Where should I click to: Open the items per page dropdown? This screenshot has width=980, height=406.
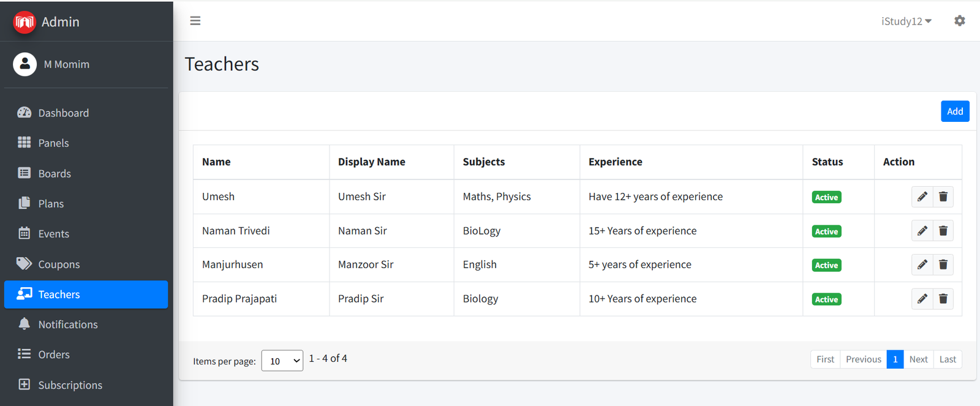pyautogui.click(x=282, y=361)
